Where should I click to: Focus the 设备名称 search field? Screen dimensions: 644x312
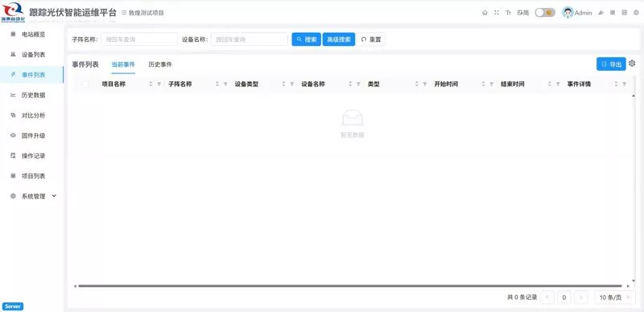point(250,40)
